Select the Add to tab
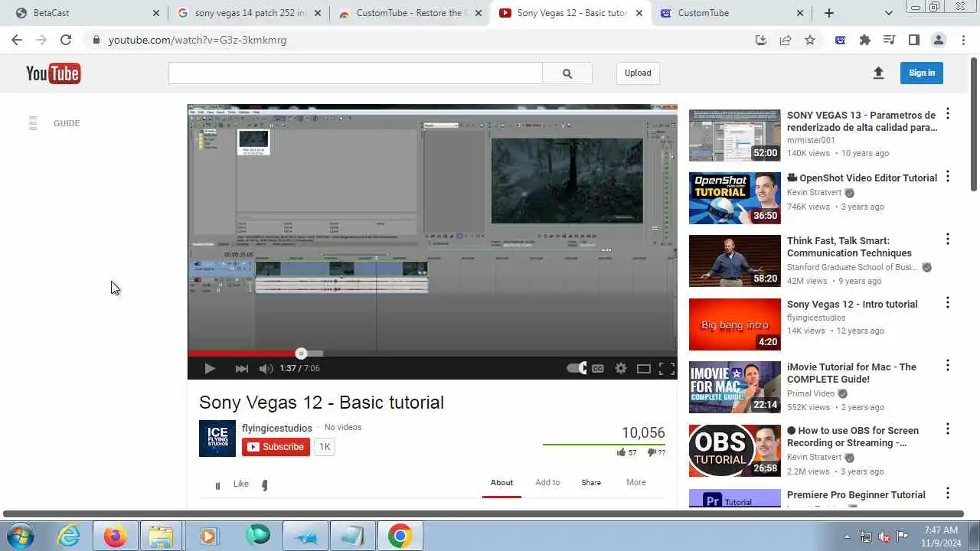The image size is (980, 551). [x=547, y=483]
